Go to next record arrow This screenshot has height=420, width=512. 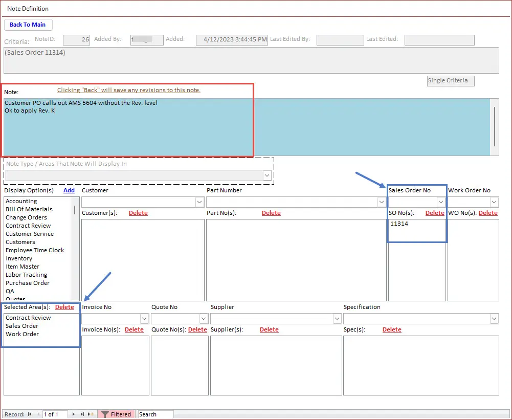[x=74, y=414]
